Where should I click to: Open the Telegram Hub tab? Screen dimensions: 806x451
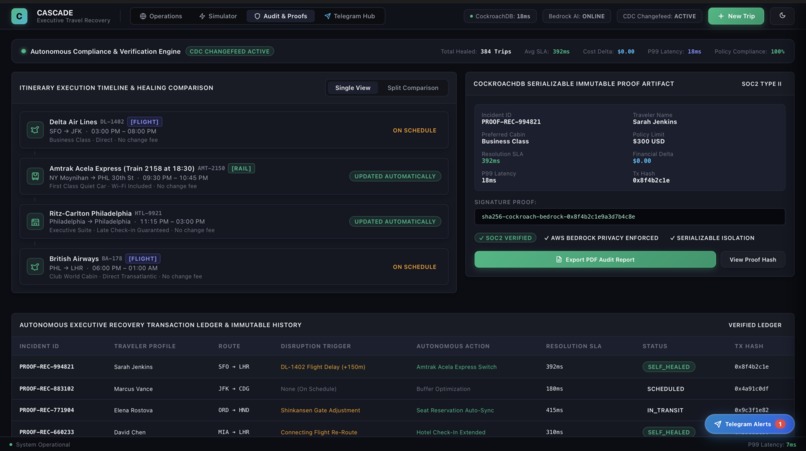[350, 16]
